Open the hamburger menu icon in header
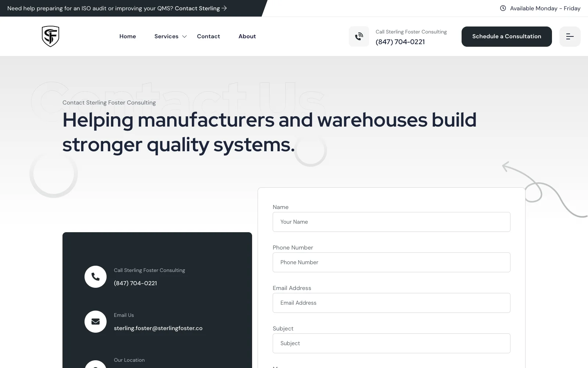The image size is (588, 368). tap(570, 36)
